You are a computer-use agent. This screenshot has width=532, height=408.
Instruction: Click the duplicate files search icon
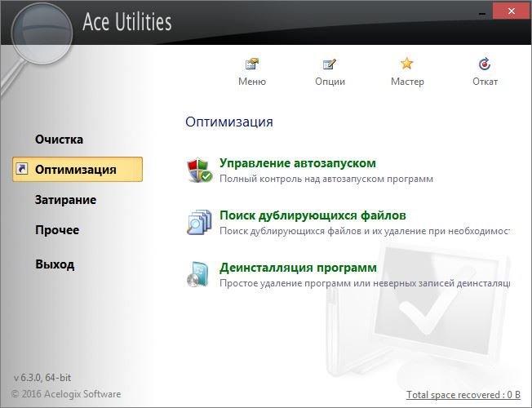coord(199,222)
